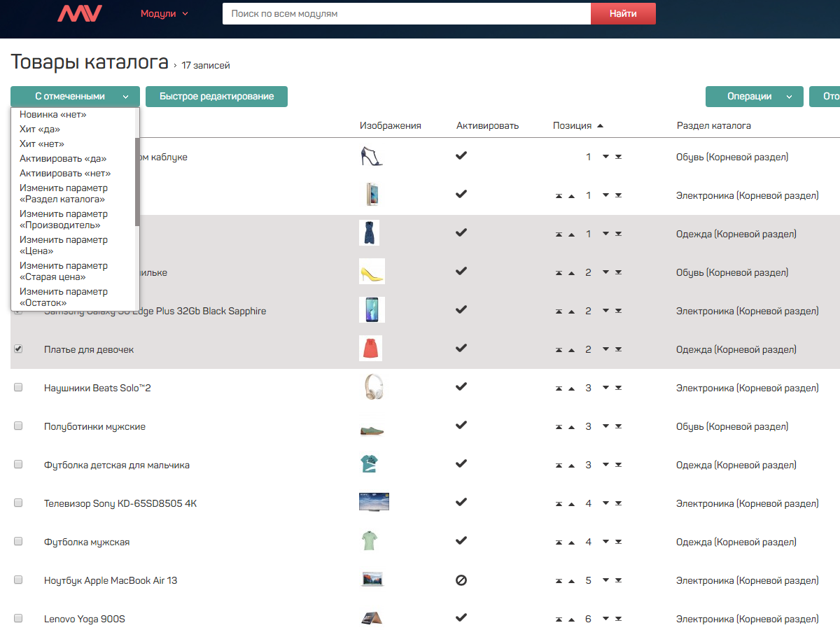
Task: Move Телевизор Sony KD-65SD8505 4K to the top
Action: [559, 504]
